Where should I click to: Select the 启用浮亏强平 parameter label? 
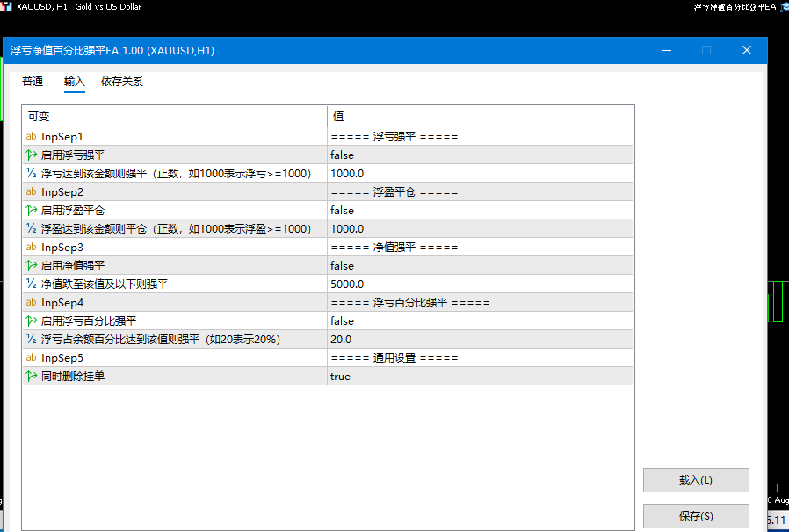point(73,155)
